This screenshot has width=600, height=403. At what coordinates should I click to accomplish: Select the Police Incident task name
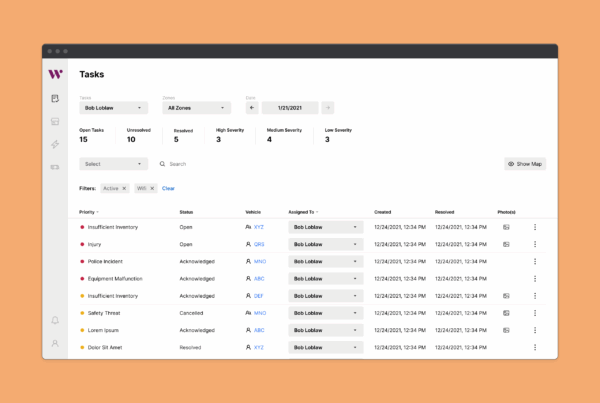[105, 261]
